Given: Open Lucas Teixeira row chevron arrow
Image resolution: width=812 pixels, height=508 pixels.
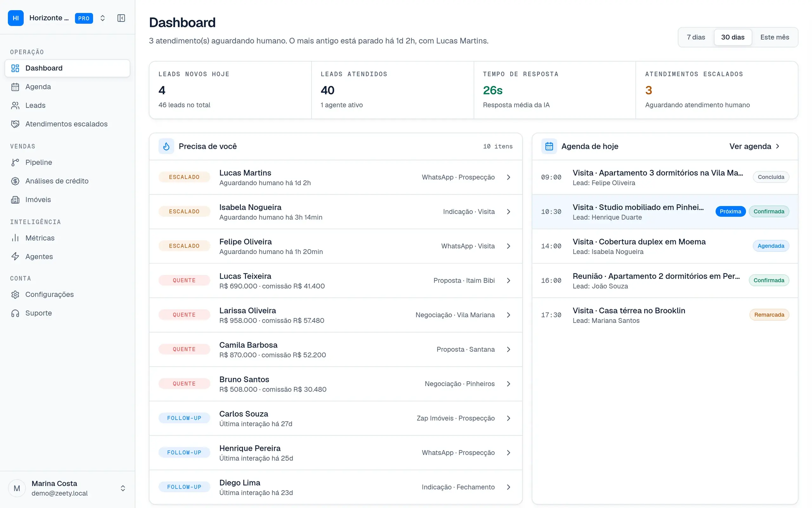Looking at the screenshot, I should pyautogui.click(x=508, y=281).
